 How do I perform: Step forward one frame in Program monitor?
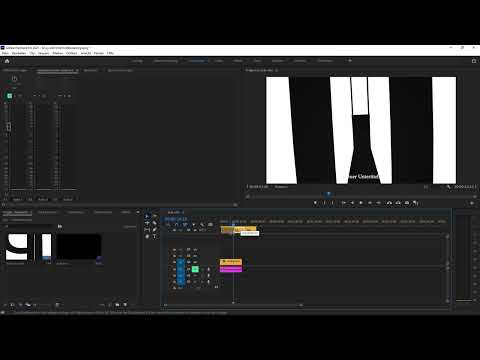[370, 203]
